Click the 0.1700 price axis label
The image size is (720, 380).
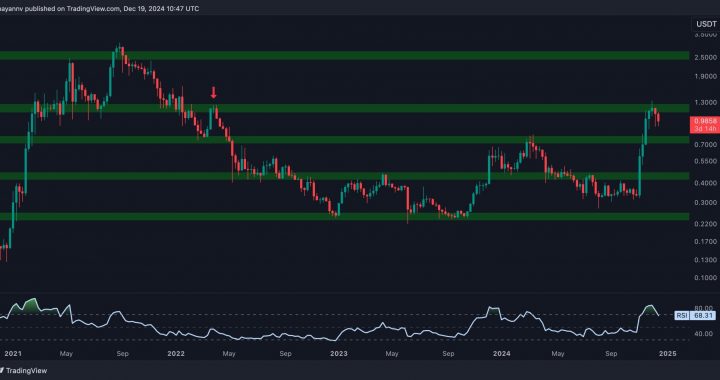[705, 241]
